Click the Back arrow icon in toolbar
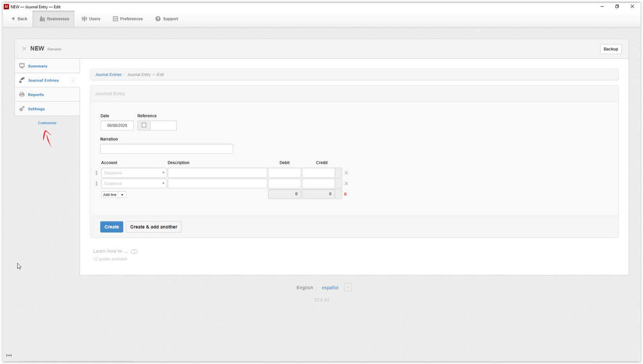Image resolution: width=643 pixels, height=364 pixels. (13, 19)
